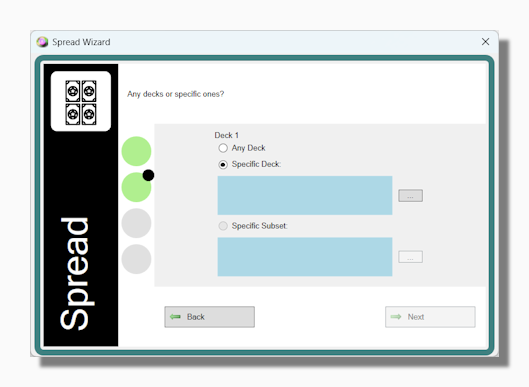
Task: Click the black current-step marker dot
Action: pyautogui.click(x=148, y=175)
